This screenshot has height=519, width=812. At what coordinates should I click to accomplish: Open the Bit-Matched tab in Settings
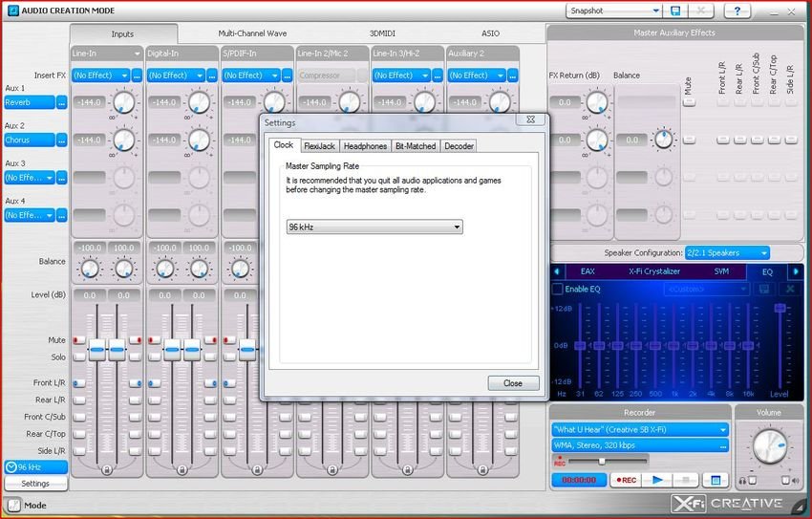[x=416, y=146]
